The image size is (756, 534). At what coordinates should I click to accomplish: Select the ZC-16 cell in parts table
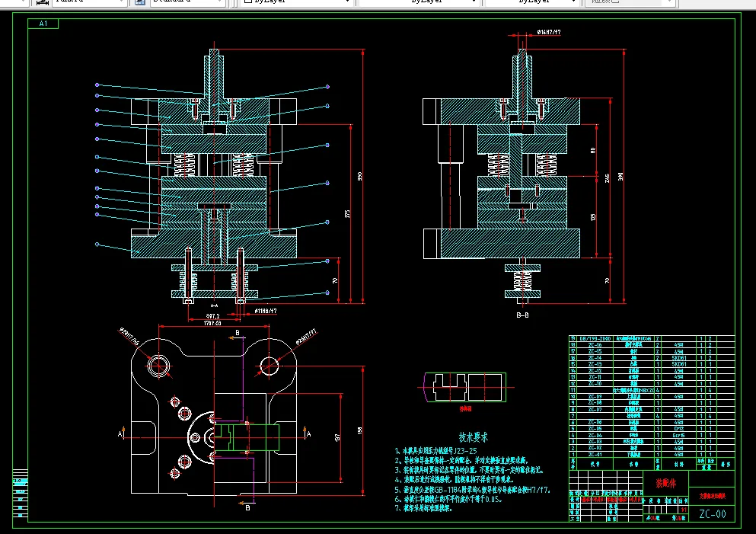point(595,345)
